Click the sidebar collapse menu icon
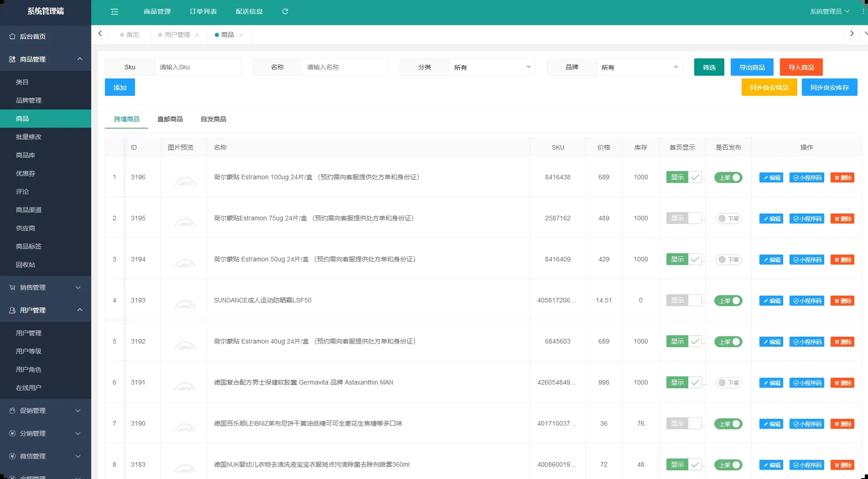868x479 pixels. [114, 12]
